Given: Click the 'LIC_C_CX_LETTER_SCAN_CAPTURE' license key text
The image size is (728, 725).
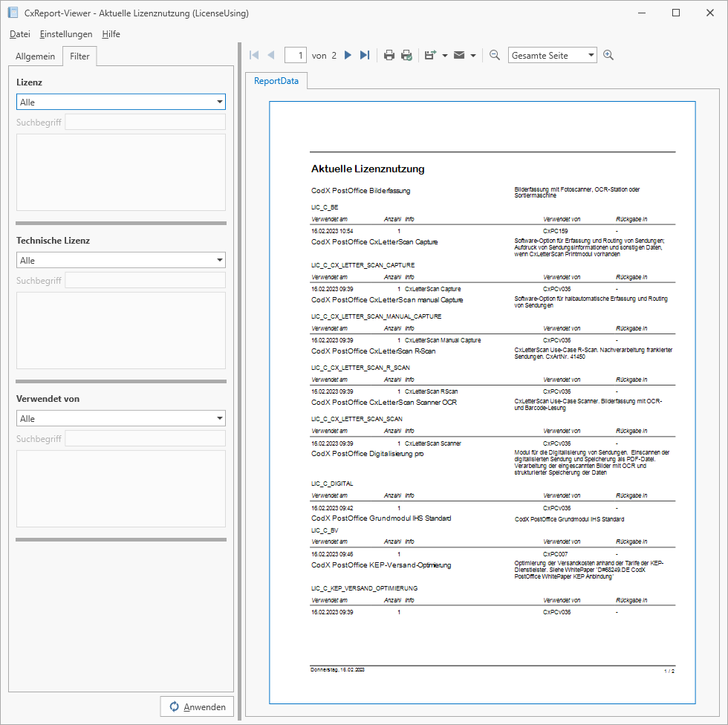Looking at the screenshot, I should coord(363,265).
